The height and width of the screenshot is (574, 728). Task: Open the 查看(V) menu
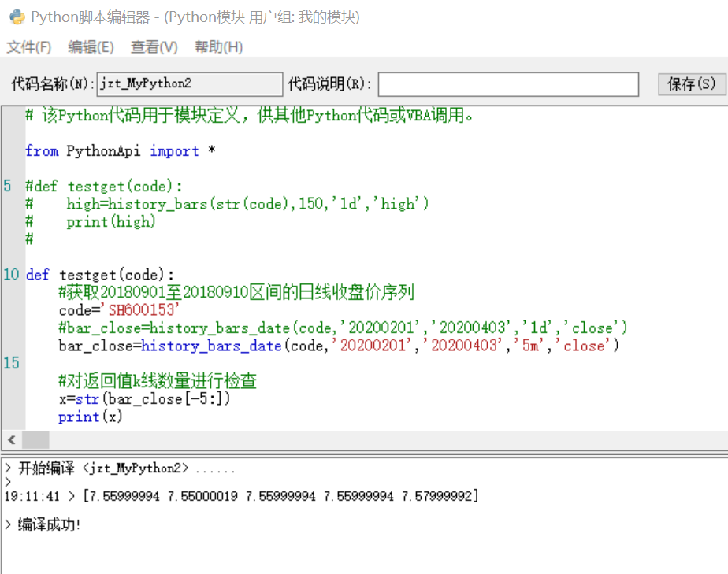154,47
